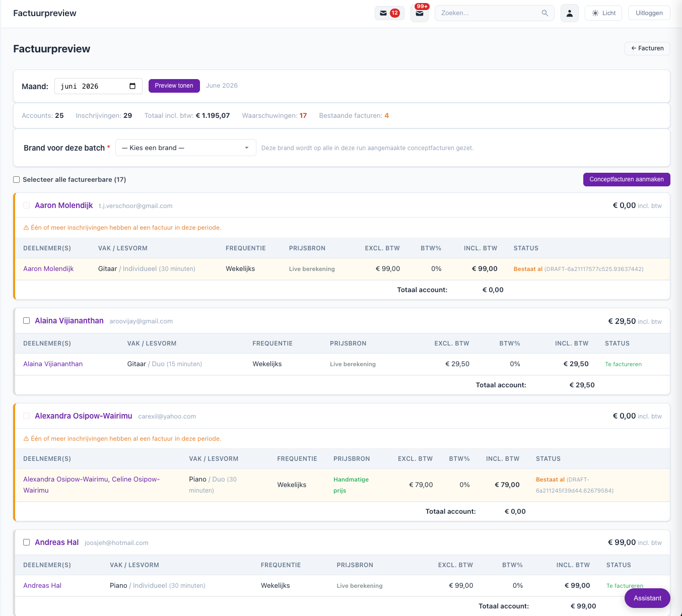The width and height of the screenshot is (682, 616).
Task: Open Alexandra Osipow-Wairimu account header link
Action: (x=84, y=416)
